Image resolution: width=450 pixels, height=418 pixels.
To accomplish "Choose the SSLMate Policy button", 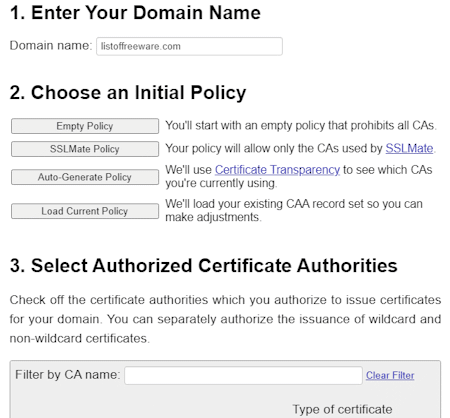I will point(85,149).
